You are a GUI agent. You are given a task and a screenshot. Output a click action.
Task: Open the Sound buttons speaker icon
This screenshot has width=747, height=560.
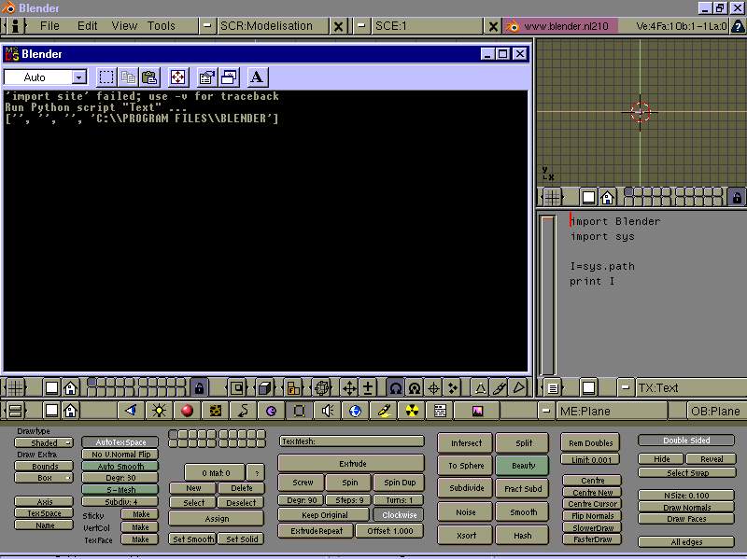pos(328,411)
